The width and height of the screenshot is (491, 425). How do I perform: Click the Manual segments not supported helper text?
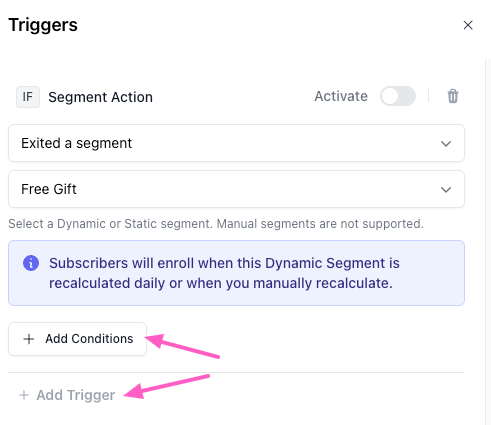pos(216,224)
